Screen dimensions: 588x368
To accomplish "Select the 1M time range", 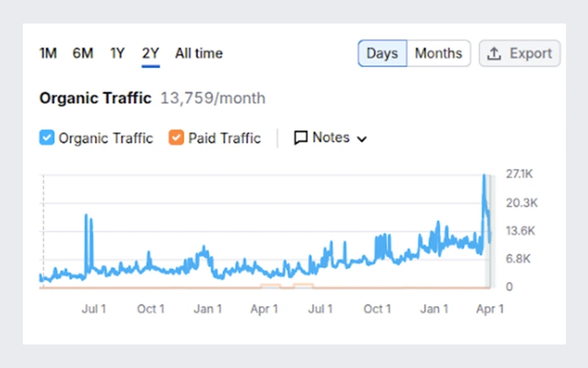I will click(x=48, y=54).
